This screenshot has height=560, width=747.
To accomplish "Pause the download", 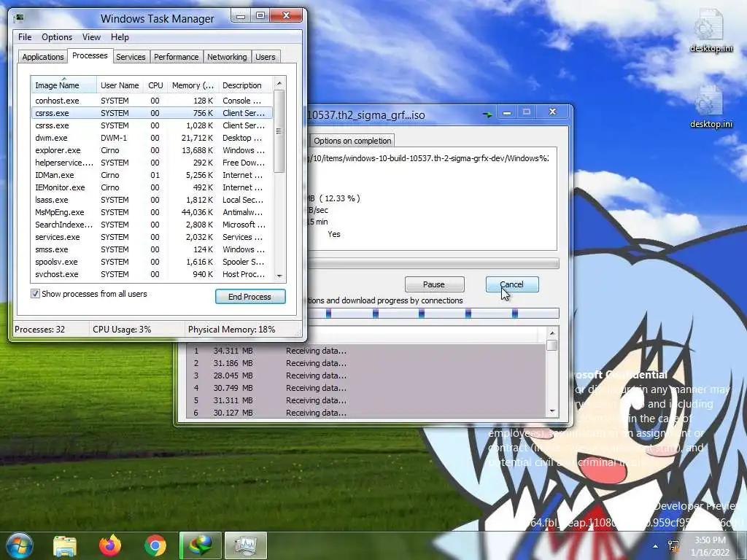I will click(434, 284).
